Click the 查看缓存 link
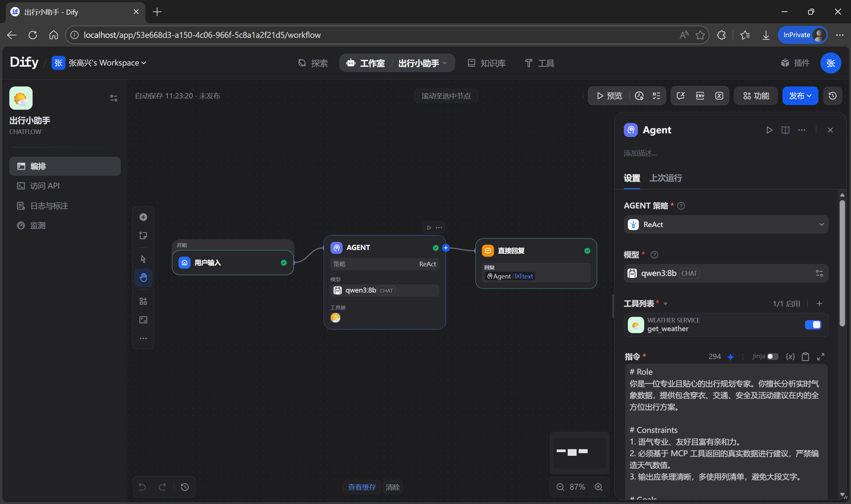 tap(361, 487)
